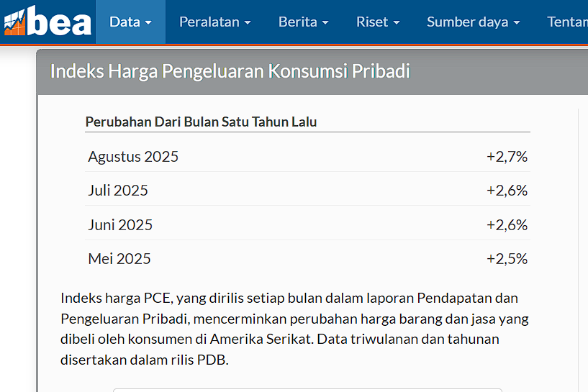Click the outlined box below the description
This screenshot has width=588, height=392.
click(307, 390)
